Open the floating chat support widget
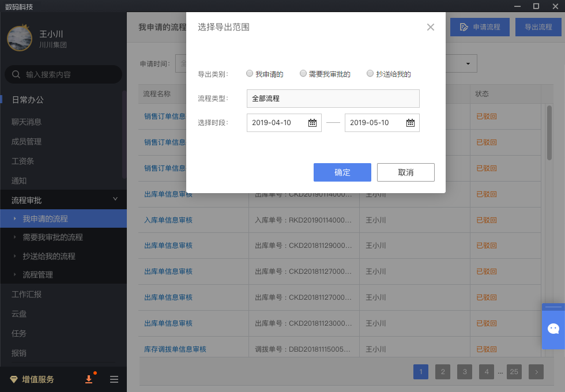This screenshot has width=565, height=392. (553, 329)
